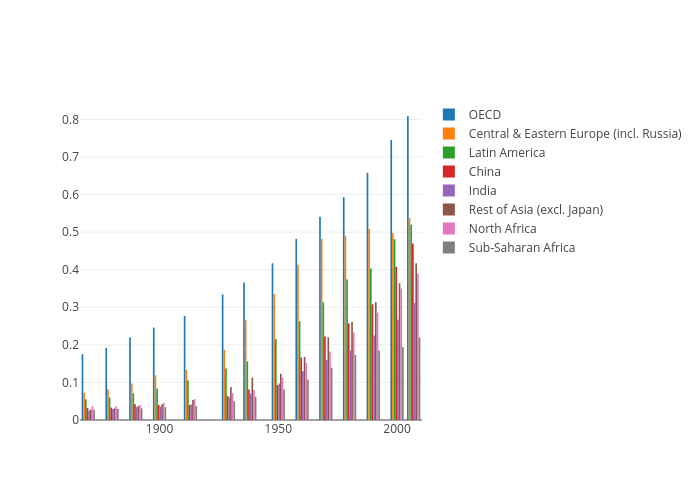Hide the Latin America series label

click(506, 152)
